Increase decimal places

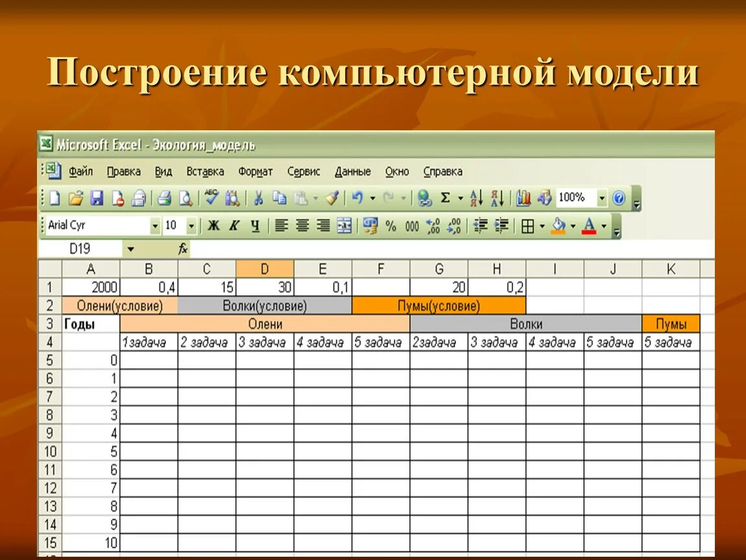coord(433,226)
